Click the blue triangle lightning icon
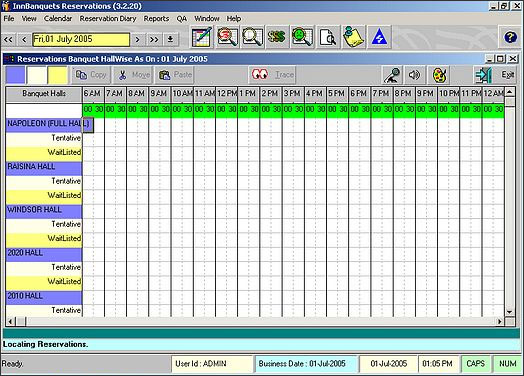524x376 pixels. (x=379, y=37)
